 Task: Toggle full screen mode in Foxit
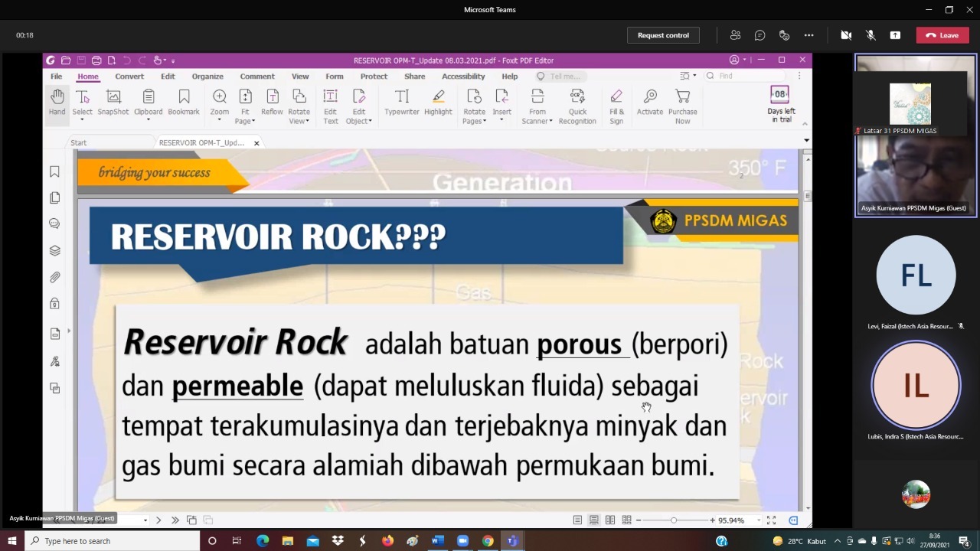(771, 520)
